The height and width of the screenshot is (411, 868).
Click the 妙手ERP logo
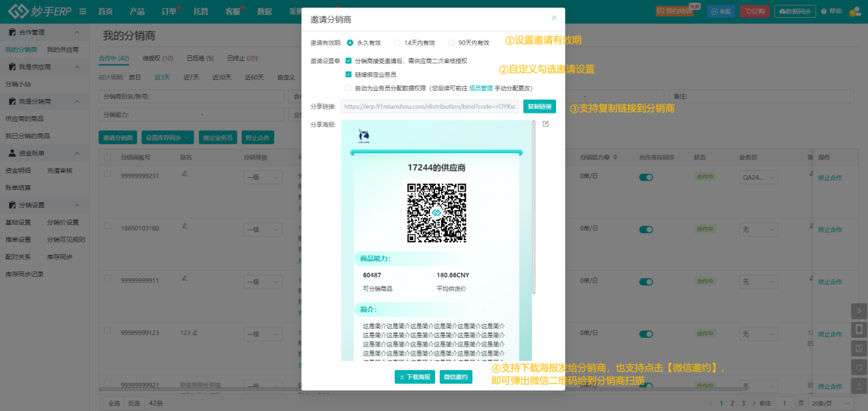38,11
